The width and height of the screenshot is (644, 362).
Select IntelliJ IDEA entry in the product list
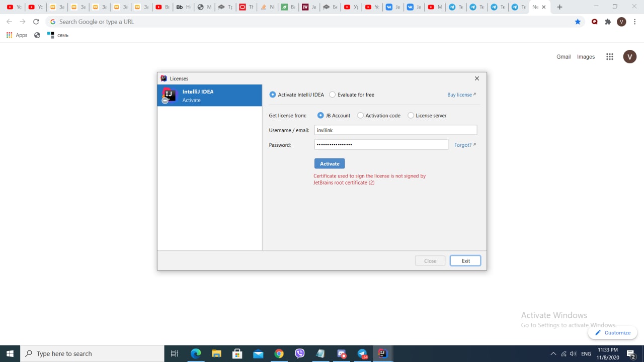[x=210, y=96]
